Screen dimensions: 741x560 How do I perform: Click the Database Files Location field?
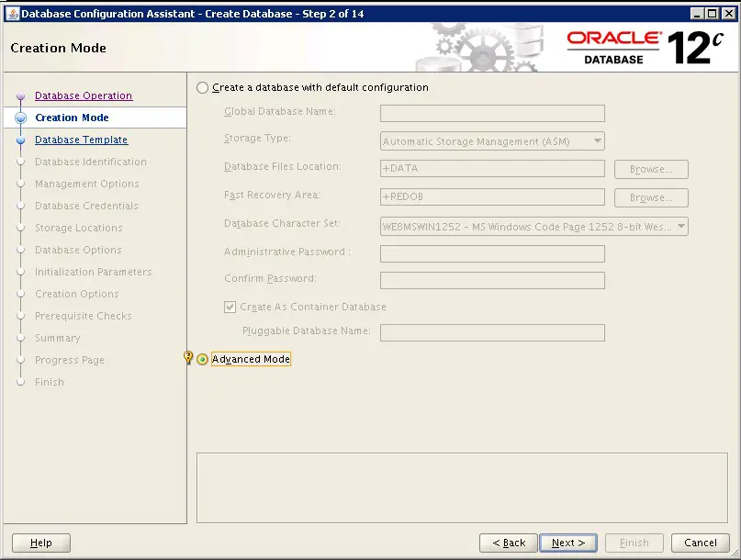click(x=492, y=169)
